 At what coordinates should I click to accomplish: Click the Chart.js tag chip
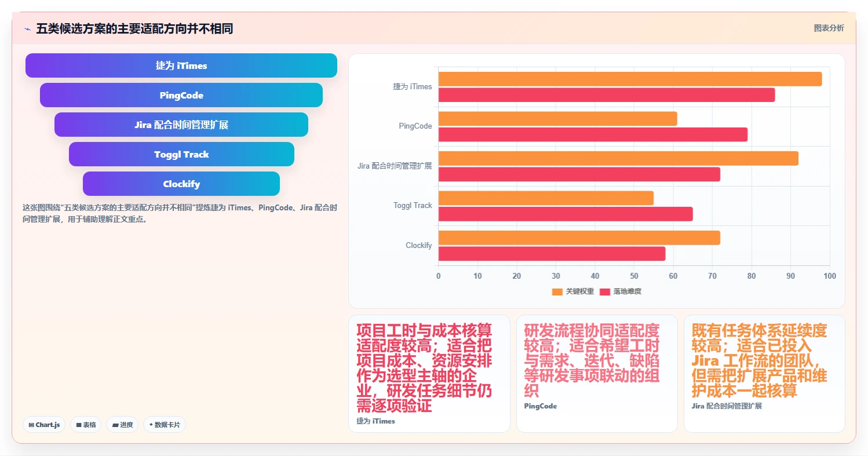pyautogui.click(x=44, y=425)
